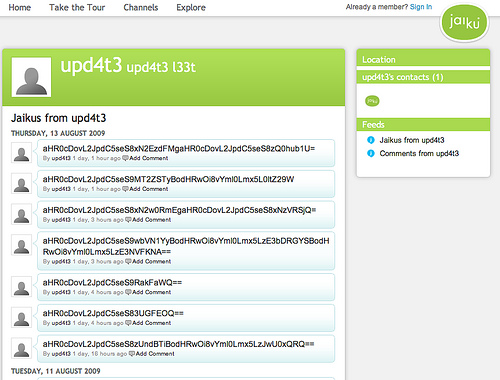Image resolution: width=500 pixels, height=380 pixels.
Task: Click the green Jaiku logo
Action: click(x=464, y=23)
